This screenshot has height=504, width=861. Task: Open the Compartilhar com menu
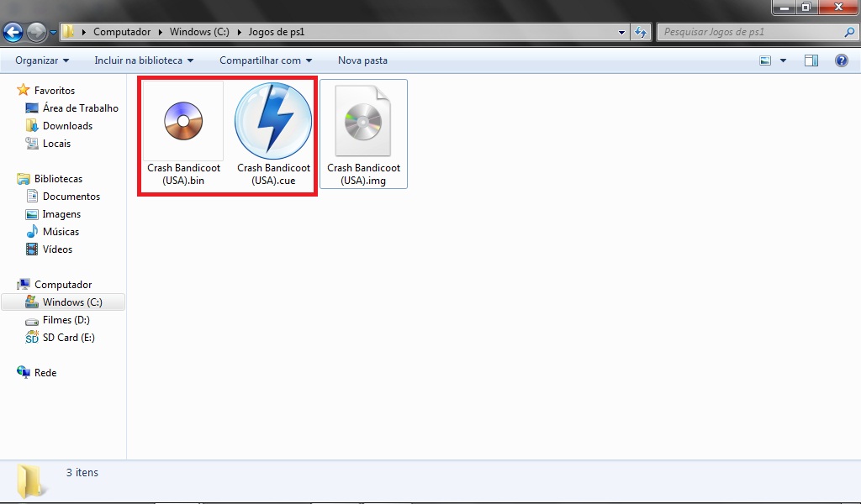coord(266,60)
